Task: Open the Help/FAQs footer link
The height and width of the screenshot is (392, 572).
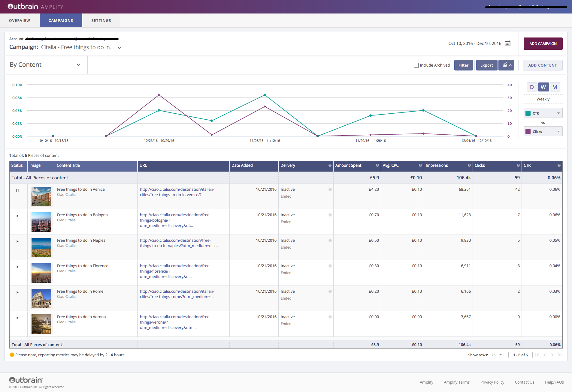Action: [x=554, y=382]
